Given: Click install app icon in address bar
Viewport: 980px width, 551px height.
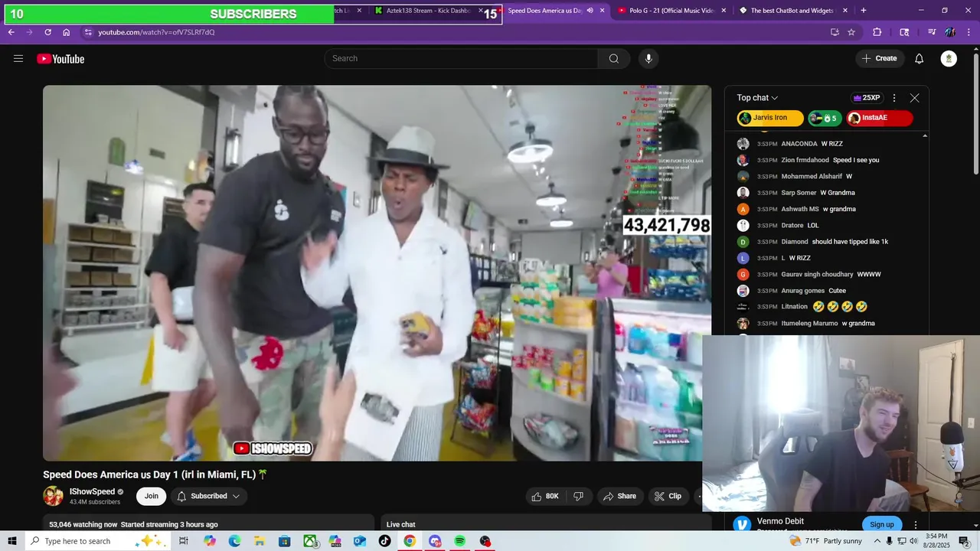Looking at the screenshot, I should coord(835,32).
